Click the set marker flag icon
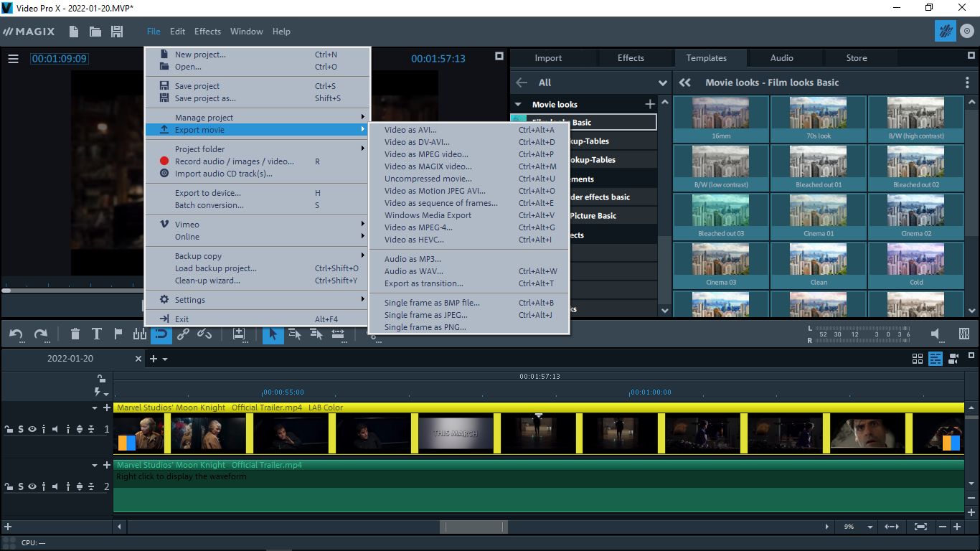Image resolution: width=980 pixels, height=551 pixels. pos(118,334)
